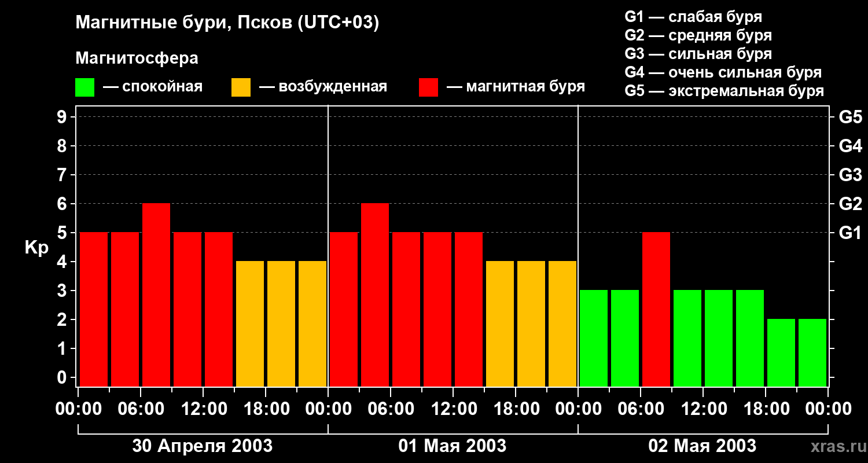Image resolution: width=868 pixels, height=463 pixels.
Task: Select the line 'G1 — слабая буря'
Action: coord(693,17)
